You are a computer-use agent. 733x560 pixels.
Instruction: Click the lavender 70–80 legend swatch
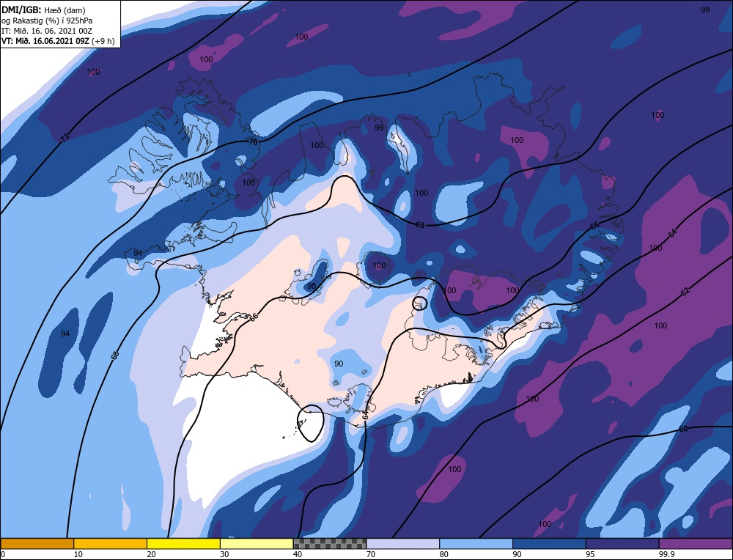(x=403, y=543)
